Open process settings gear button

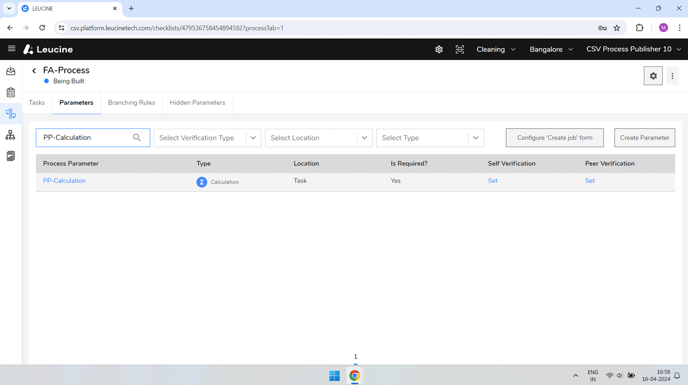[x=653, y=76]
